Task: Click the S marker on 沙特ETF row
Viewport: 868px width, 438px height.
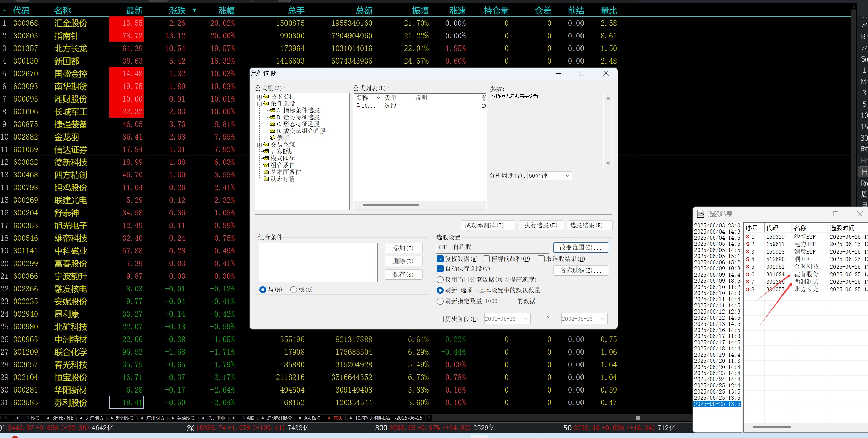Action: tap(748, 237)
